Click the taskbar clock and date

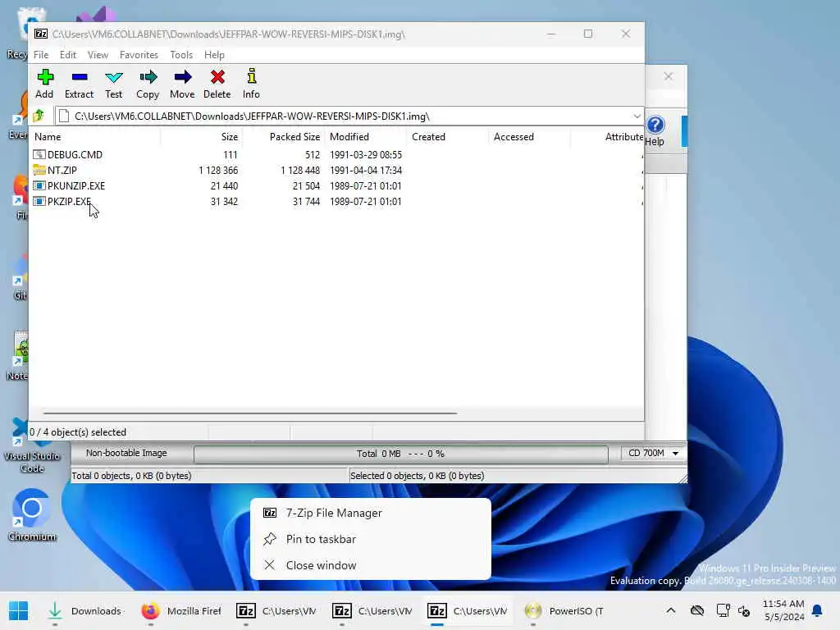tap(783, 610)
